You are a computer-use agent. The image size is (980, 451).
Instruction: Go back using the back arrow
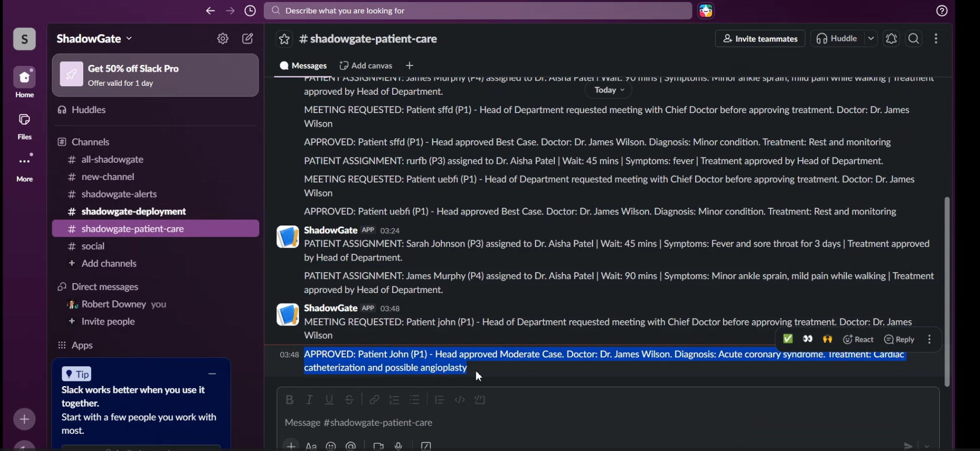point(210,11)
